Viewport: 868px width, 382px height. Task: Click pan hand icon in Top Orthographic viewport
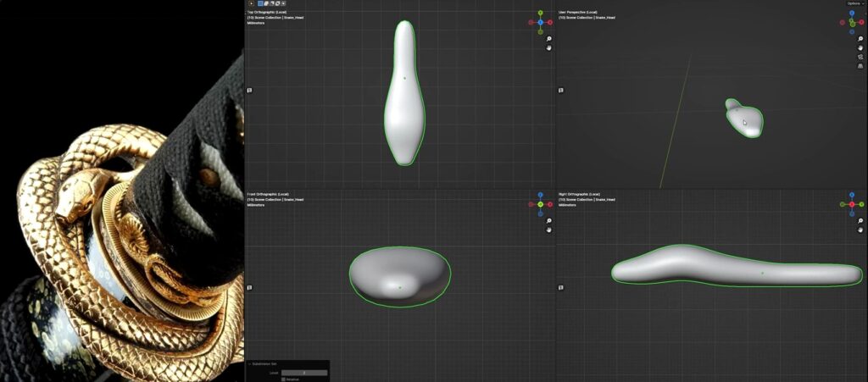(x=549, y=48)
